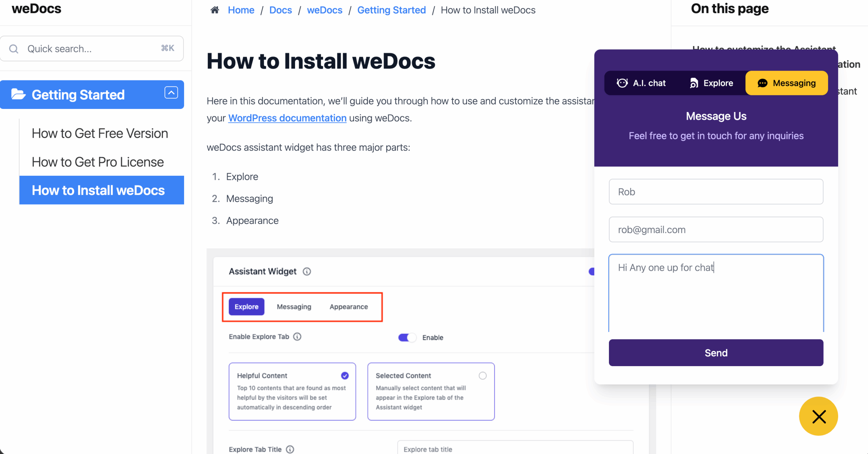The image size is (868, 454).
Task: Collapse the Getting Started section chevron
Action: (x=171, y=93)
